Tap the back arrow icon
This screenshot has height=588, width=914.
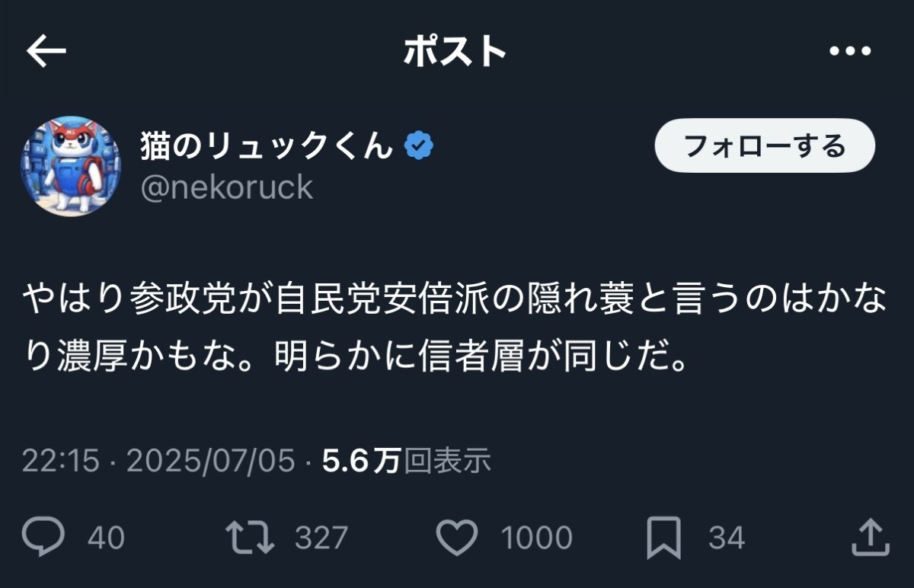(x=46, y=51)
